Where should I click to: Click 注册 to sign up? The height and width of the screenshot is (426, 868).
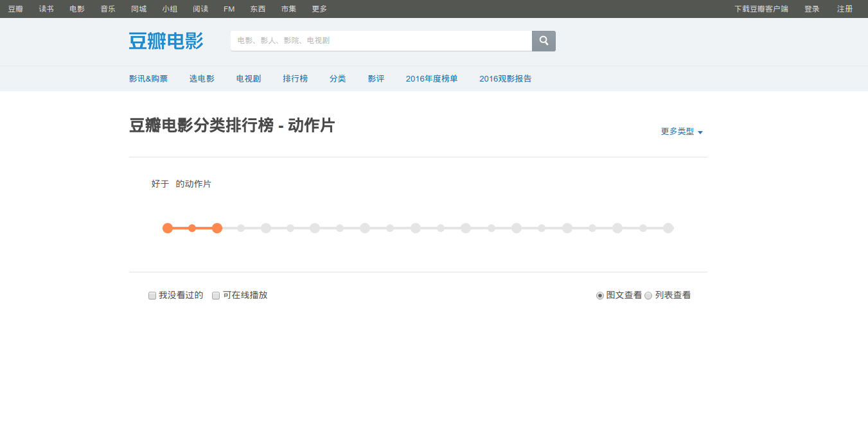pyautogui.click(x=845, y=9)
